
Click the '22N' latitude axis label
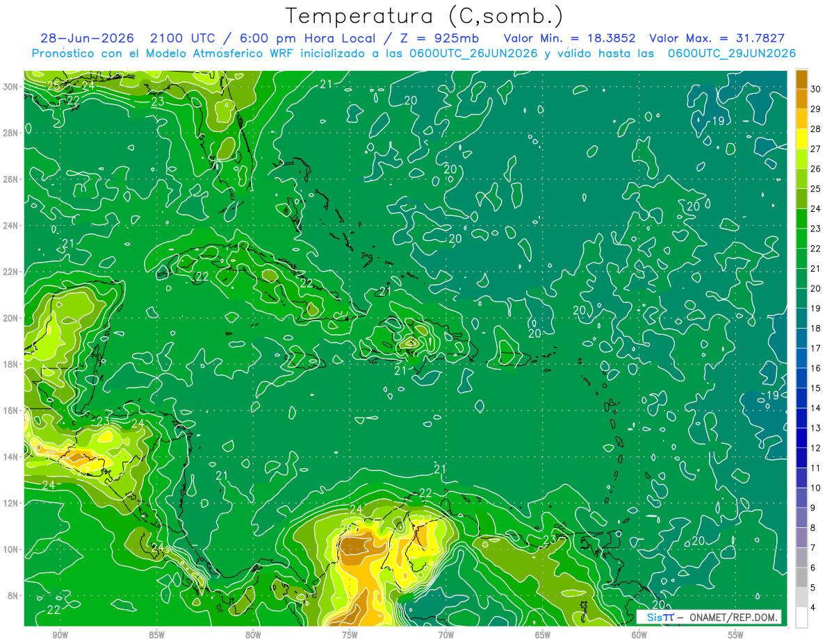pyautogui.click(x=12, y=272)
